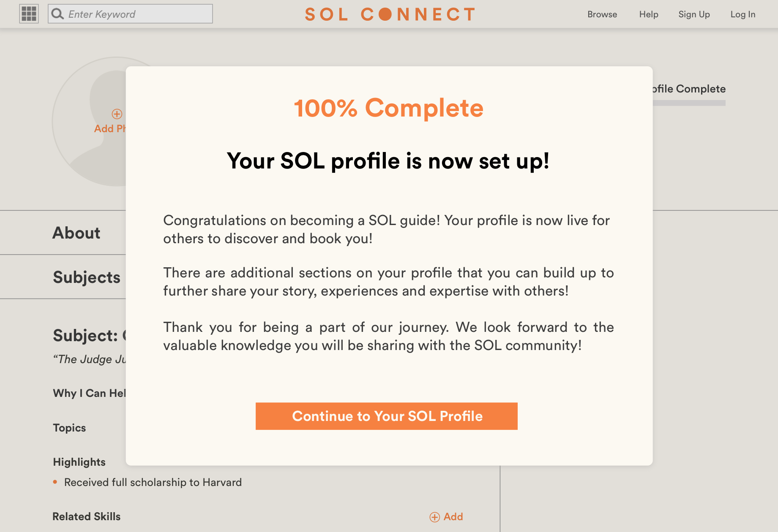Screen dimensions: 778x532
Task: Click the Sign Up link
Action: [x=694, y=14]
